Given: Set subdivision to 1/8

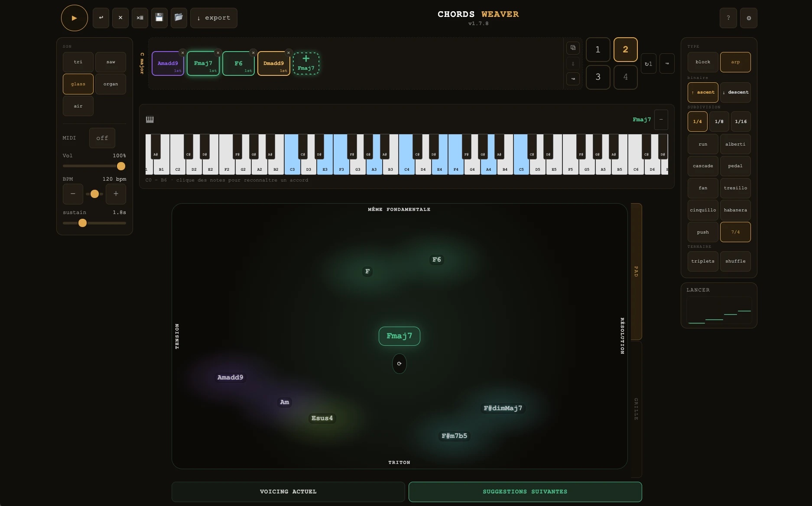Looking at the screenshot, I should (x=719, y=122).
